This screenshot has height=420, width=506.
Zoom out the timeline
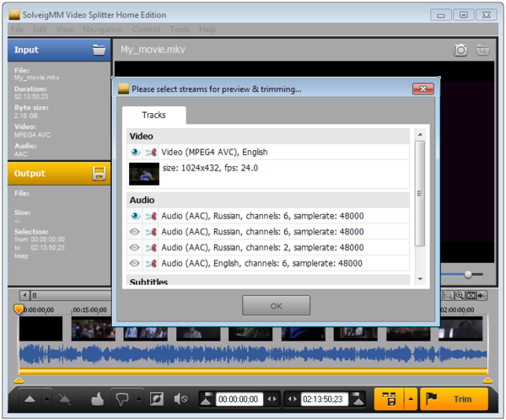449,296
